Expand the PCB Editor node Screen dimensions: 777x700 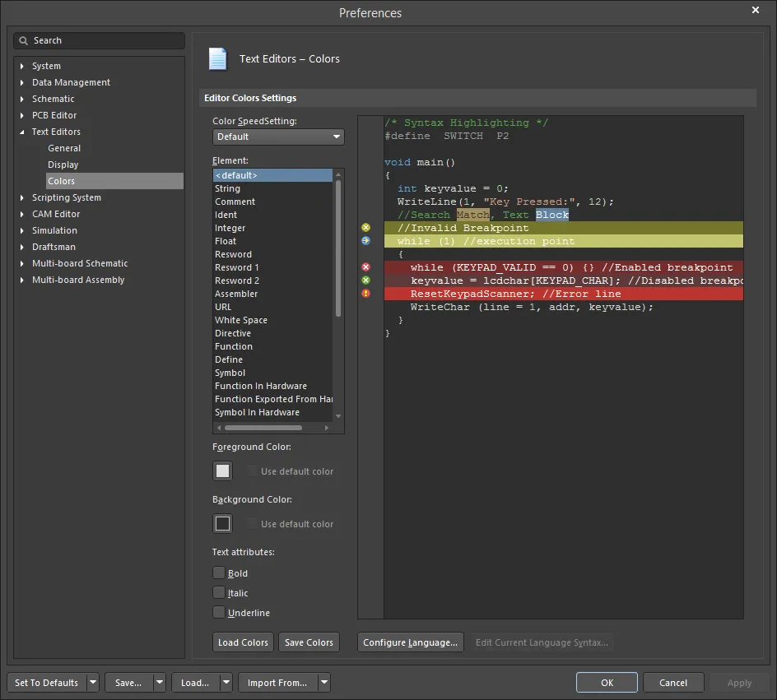coord(21,115)
